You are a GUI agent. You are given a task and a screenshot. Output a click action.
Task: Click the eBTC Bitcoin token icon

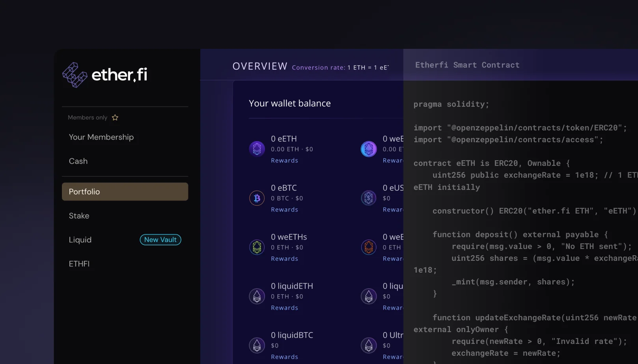257,198
